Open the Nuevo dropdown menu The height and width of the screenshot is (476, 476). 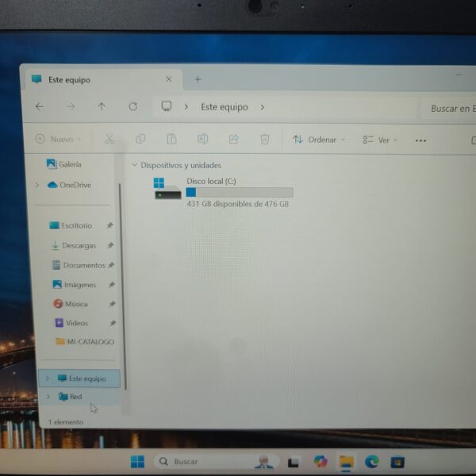pyautogui.click(x=58, y=140)
